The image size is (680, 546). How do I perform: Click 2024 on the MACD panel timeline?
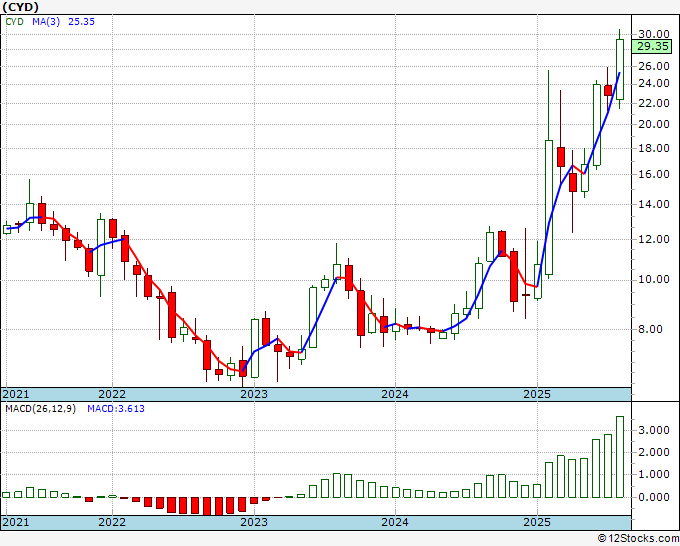click(395, 522)
